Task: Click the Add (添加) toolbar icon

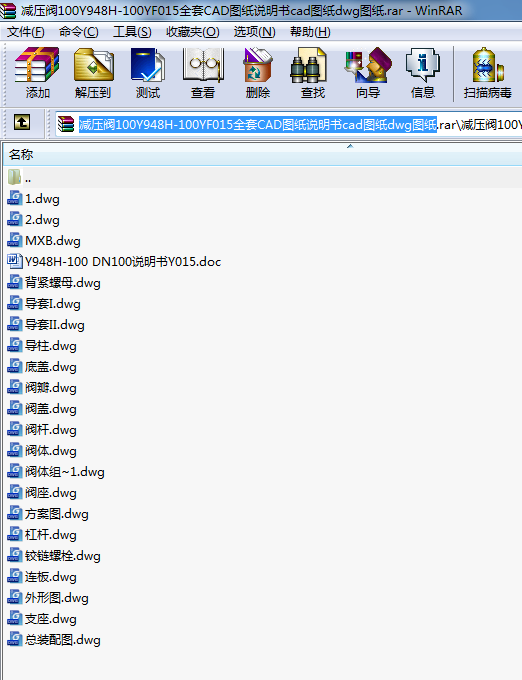Action: click(x=37, y=65)
